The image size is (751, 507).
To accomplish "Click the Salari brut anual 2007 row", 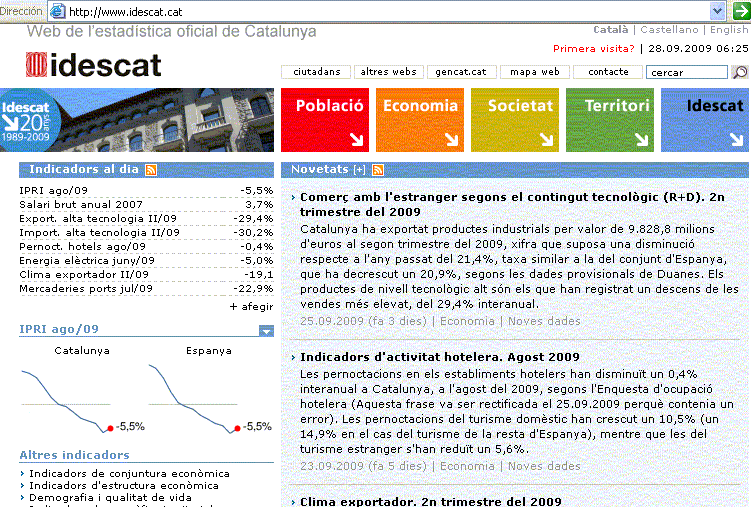I will [146, 204].
